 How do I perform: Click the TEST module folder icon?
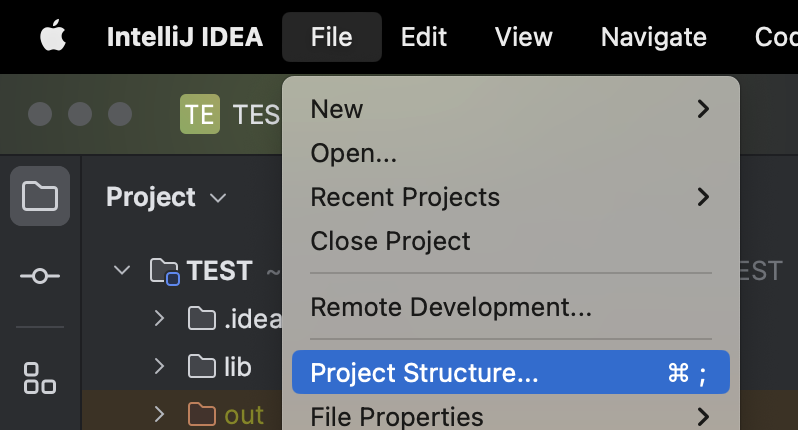[164, 271]
